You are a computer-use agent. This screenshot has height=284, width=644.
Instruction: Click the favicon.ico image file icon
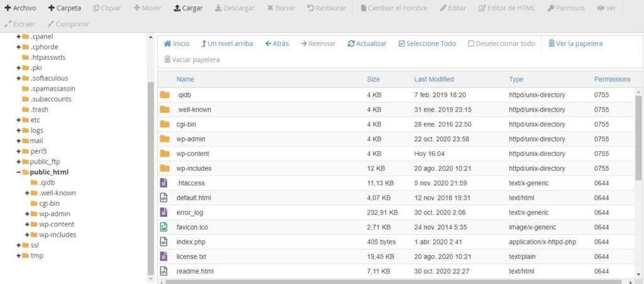coord(164,227)
